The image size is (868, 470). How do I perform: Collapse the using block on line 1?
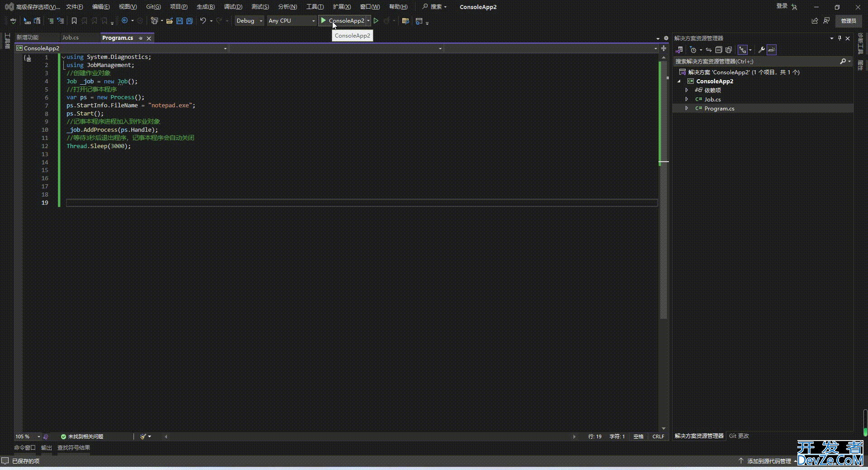click(63, 57)
